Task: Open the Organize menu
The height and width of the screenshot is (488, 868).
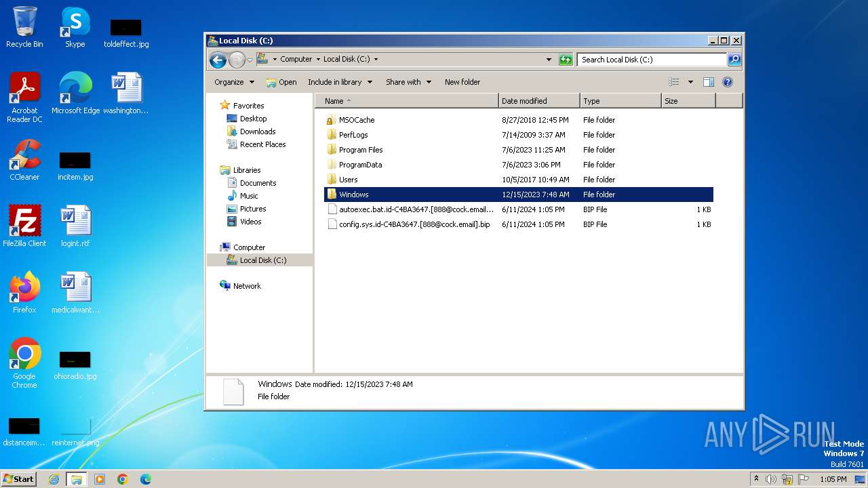Action: point(235,82)
